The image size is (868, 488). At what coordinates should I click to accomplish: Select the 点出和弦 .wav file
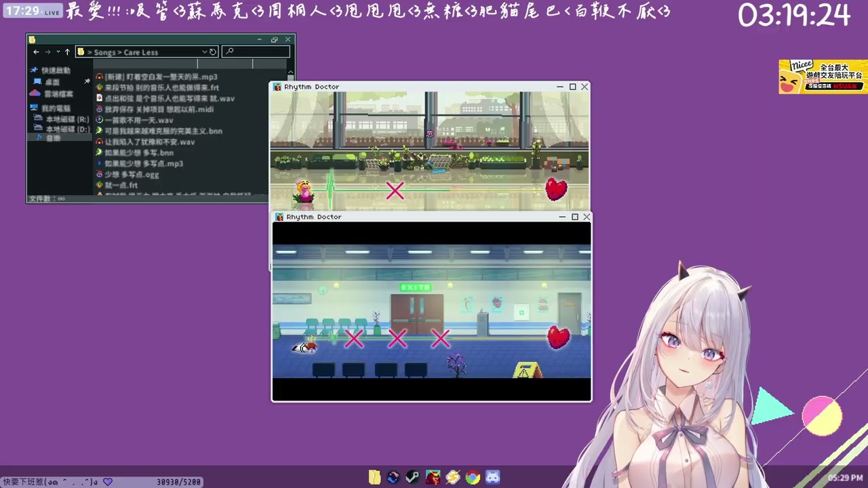(x=170, y=99)
